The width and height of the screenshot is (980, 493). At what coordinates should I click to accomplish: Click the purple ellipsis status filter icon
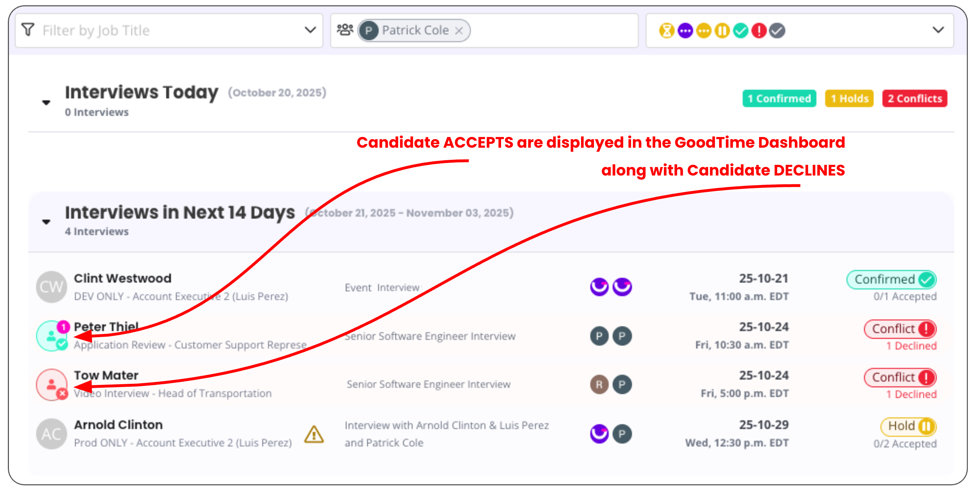(x=685, y=30)
